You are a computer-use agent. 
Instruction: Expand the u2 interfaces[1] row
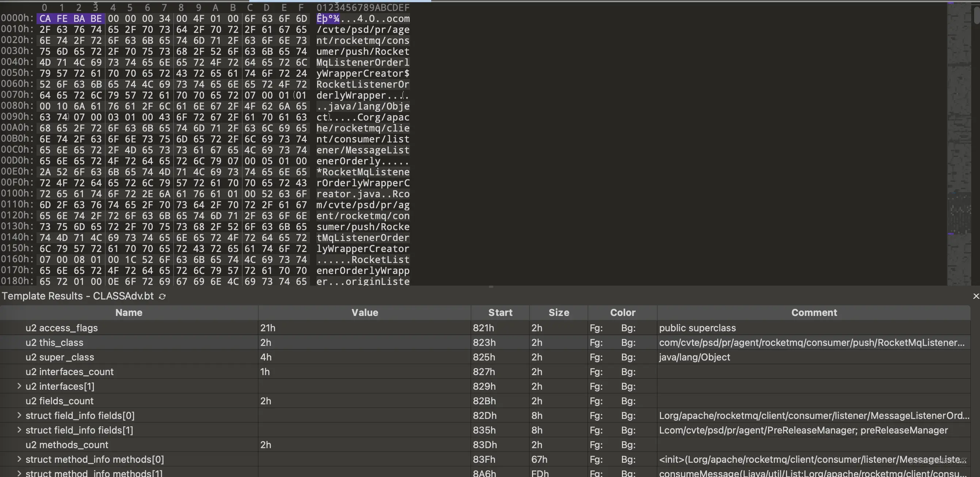[x=19, y=386]
